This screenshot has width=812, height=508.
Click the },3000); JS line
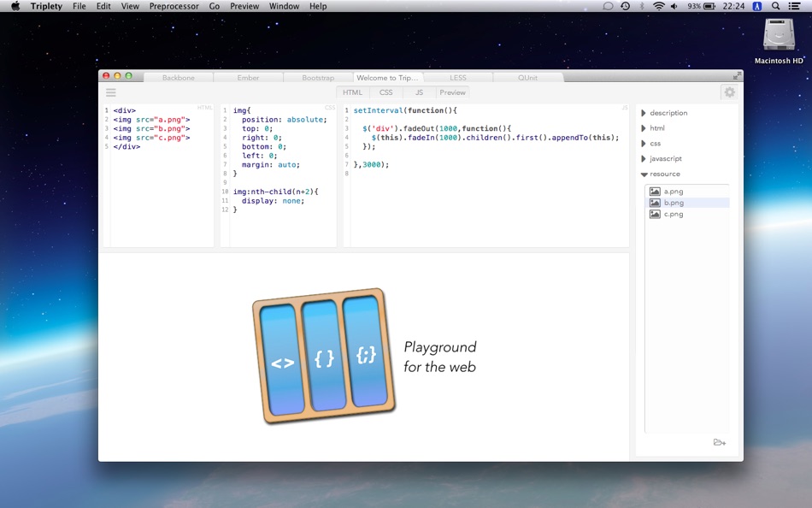[371, 165]
